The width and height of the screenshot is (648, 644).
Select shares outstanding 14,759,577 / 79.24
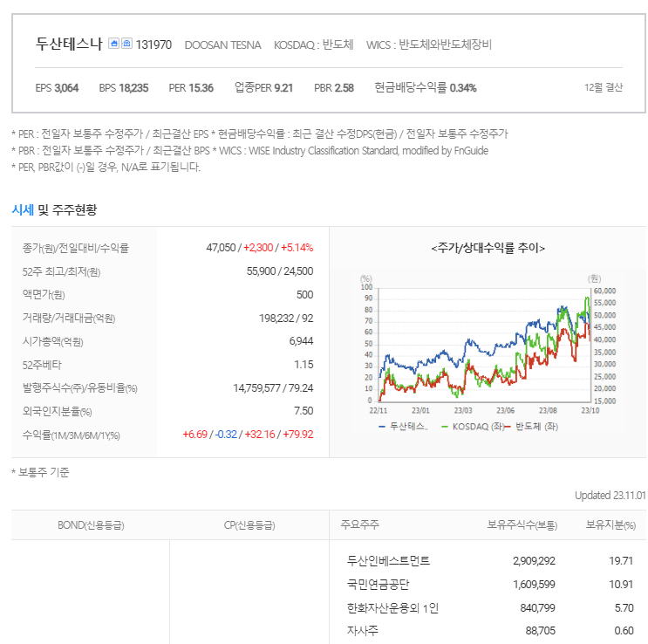click(273, 388)
